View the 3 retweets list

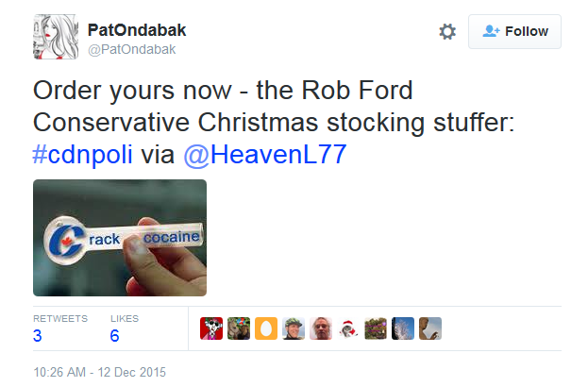pyautogui.click(x=37, y=335)
